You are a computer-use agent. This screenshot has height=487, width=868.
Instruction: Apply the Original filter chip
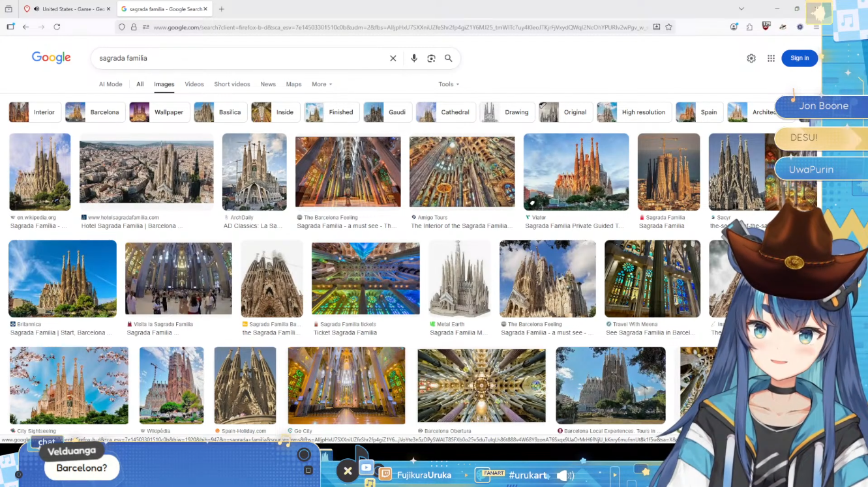[x=566, y=112]
